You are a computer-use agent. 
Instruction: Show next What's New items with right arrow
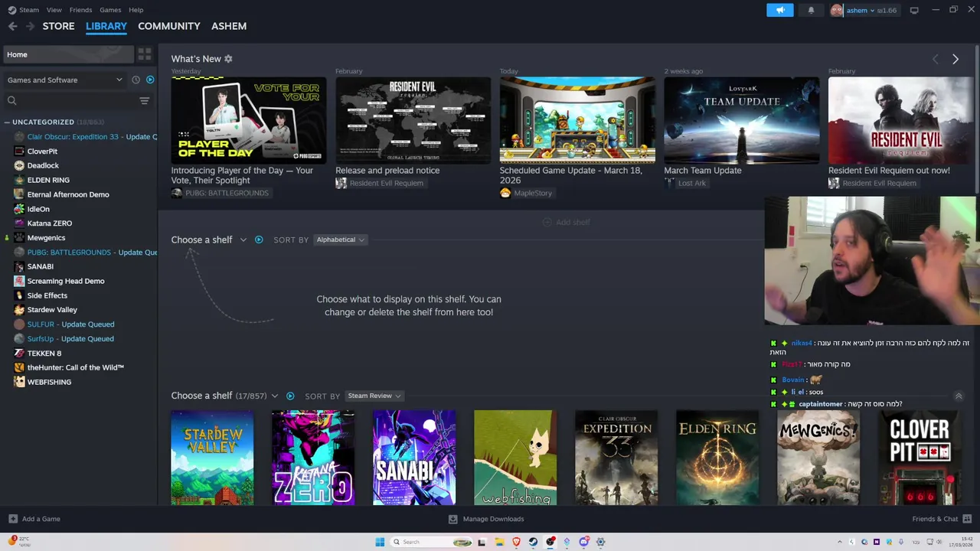[955, 59]
